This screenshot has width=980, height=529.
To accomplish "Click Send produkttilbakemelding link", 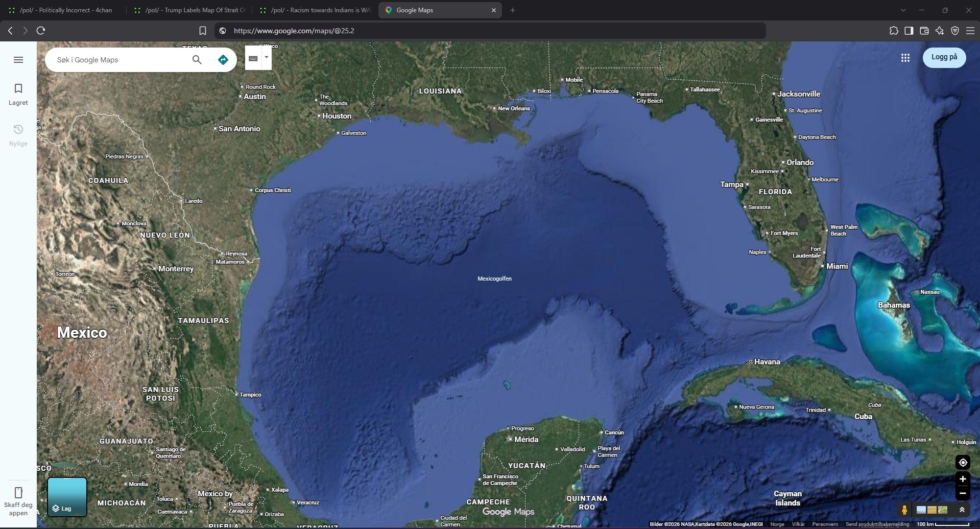I will tap(877, 524).
